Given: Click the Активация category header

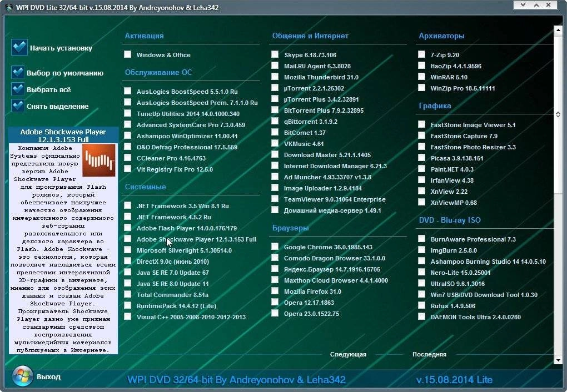Looking at the screenshot, I should (x=145, y=36).
